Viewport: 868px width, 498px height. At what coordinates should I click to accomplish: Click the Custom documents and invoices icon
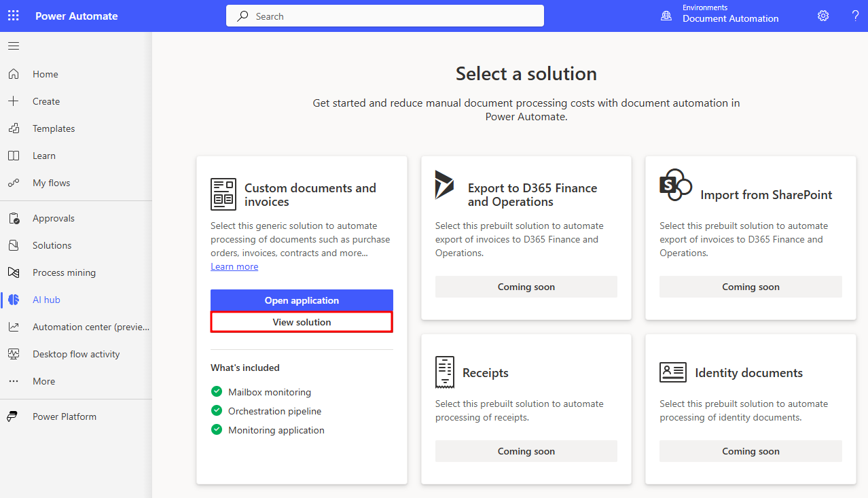click(x=223, y=194)
